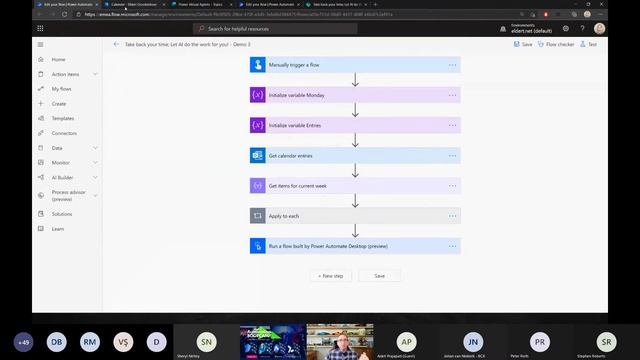Image resolution: width=640 pixels, height=360 pixels.
Task: Click the Save button below the flow
Action: click(380, 276)
